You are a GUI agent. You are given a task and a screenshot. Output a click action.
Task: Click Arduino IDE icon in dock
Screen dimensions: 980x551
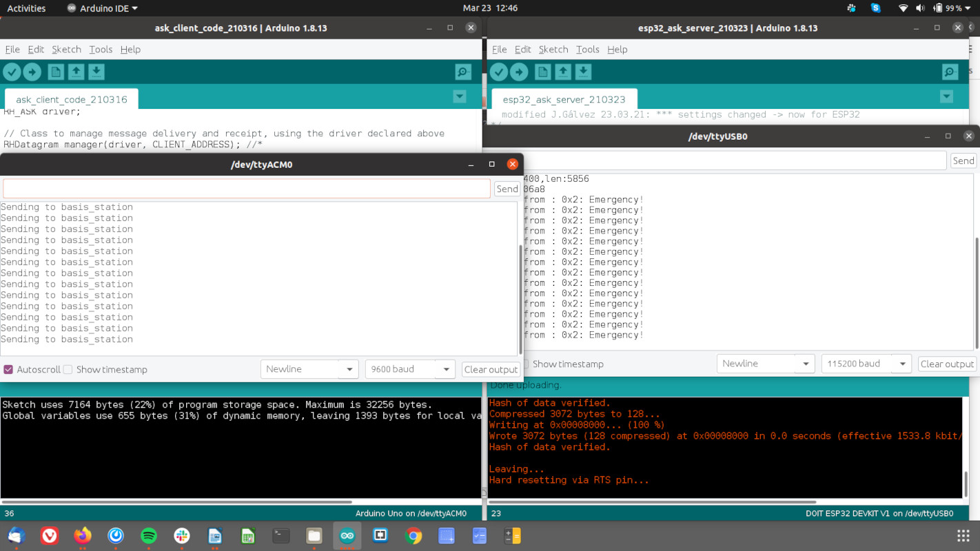point(347,535)
